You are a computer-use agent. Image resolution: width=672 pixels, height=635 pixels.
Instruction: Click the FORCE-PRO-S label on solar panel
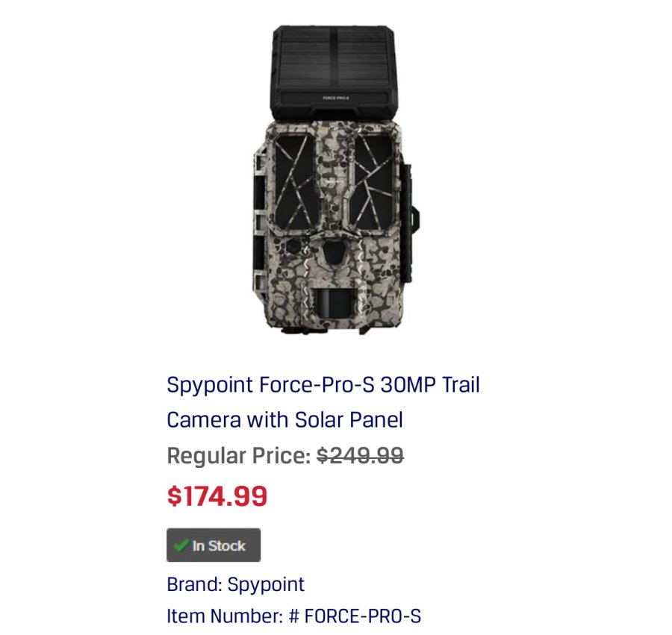pos(335,98)
